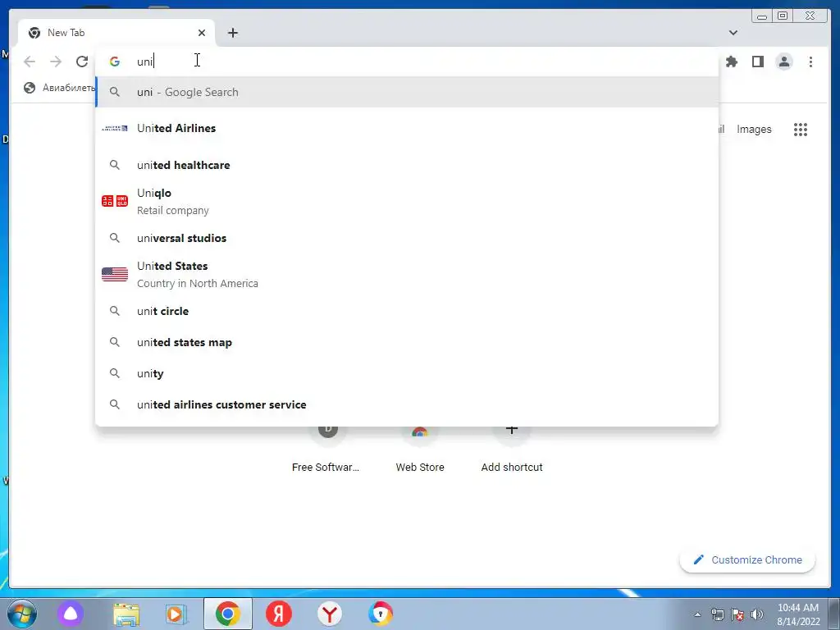Open the Windows Start menu
The height and width of the screenshot is (630, 840).
pos(21,614)
